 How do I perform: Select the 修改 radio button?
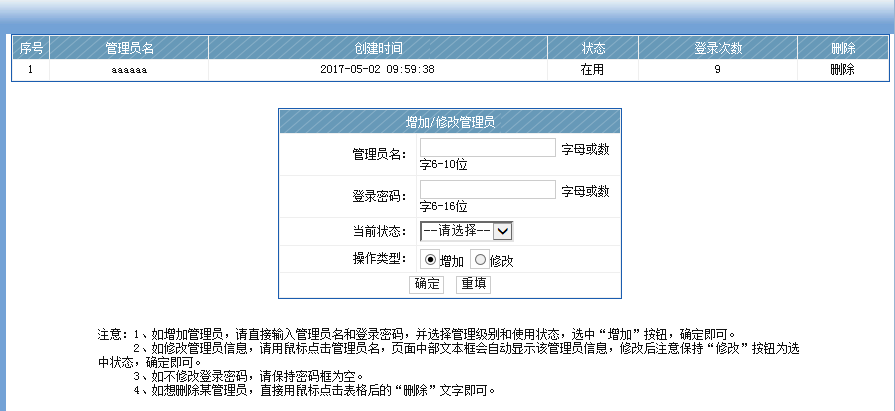[480, 260]
